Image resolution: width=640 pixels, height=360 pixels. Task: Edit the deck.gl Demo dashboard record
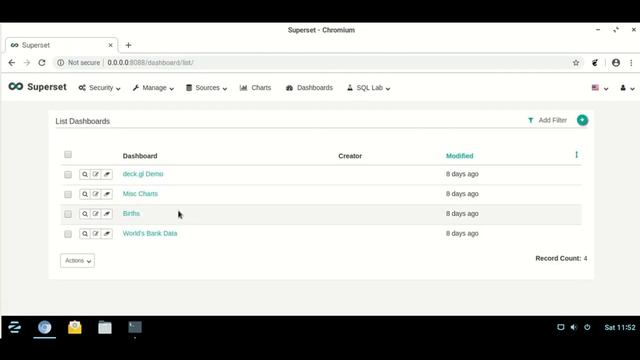(96, 174)
